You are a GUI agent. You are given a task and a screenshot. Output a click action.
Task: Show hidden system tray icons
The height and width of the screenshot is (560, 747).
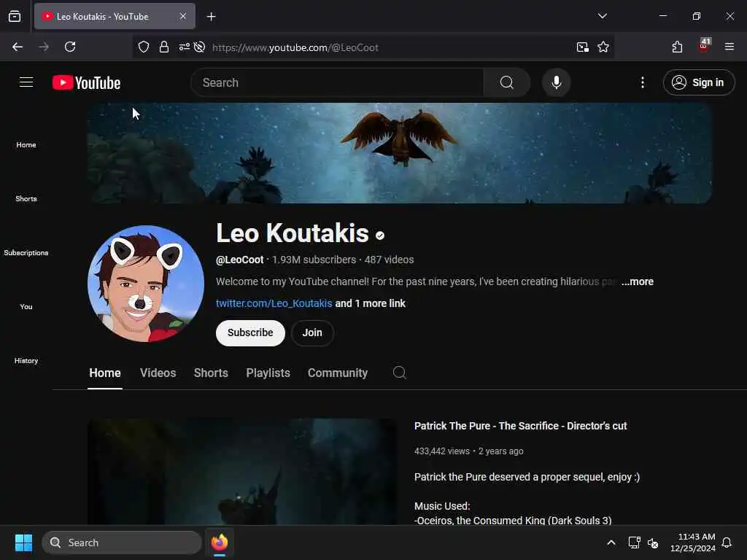pos(611,542)
